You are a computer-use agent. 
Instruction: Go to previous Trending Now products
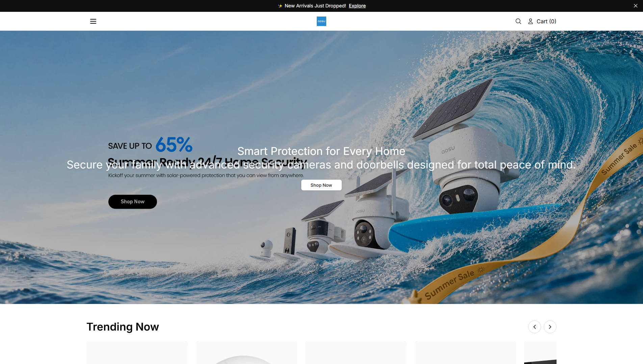click(x=535, y=327)
